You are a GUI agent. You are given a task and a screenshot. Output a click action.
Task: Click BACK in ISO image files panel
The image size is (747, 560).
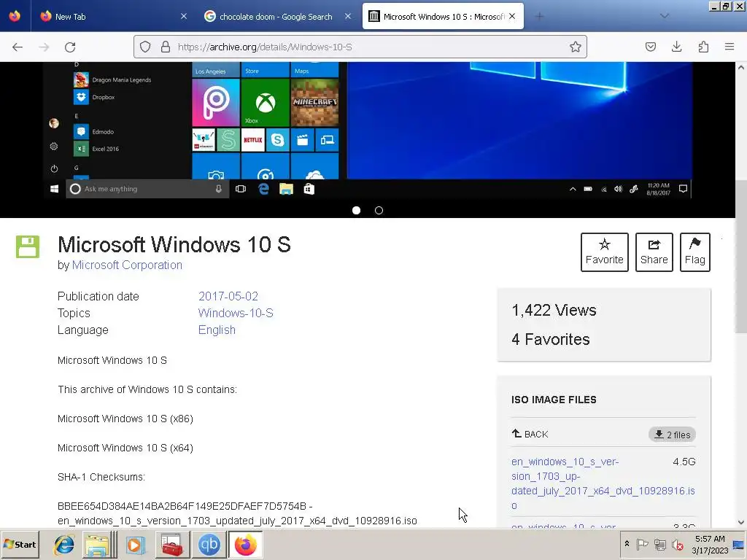(x=530, y=435)
